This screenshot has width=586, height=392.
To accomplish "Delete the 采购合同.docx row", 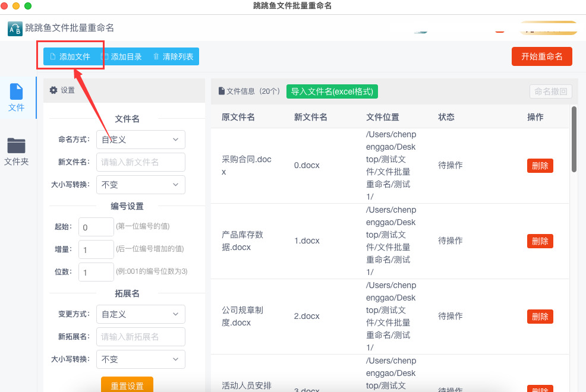I will click(x=540, y=166).
